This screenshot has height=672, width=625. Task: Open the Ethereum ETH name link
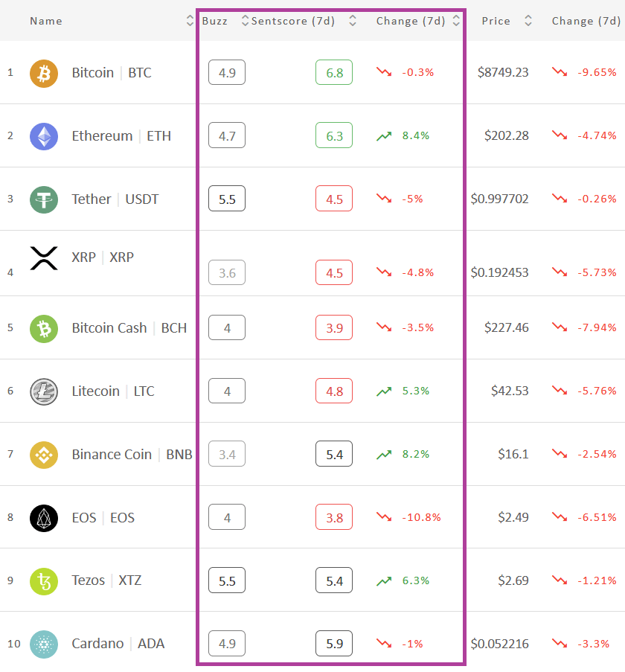(121, 136)
